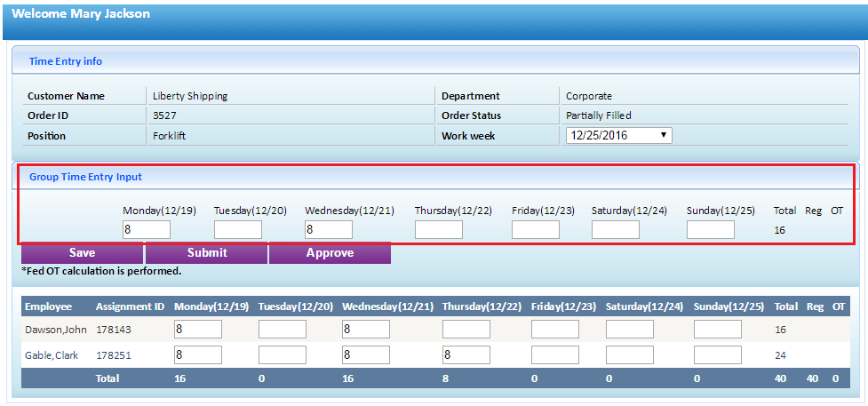Viewport: 868px width, 406px height.
Task: Click Gable,Clark's Wednesday hours field
Action: [x=366, y=355]
